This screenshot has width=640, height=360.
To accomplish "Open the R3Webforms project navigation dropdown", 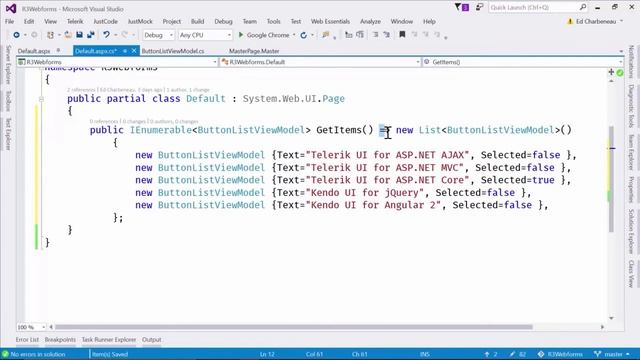I will (x=117, y=62).
